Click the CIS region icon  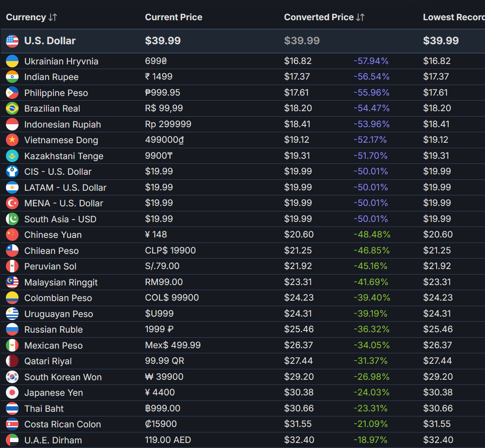coord(12,172)
